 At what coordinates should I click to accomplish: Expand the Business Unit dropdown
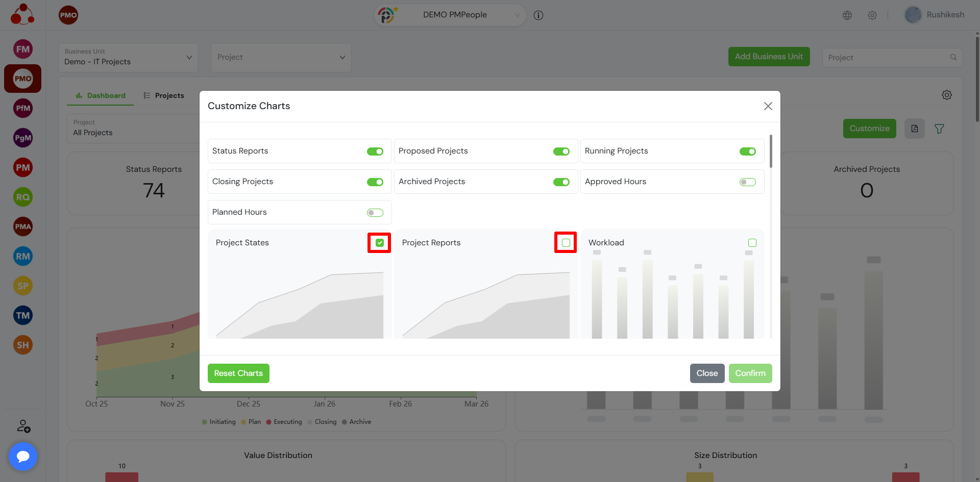[x=128, y=58]
